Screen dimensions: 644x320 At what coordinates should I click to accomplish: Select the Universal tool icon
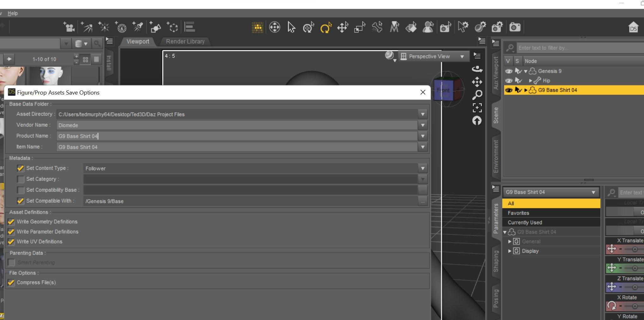275,28
